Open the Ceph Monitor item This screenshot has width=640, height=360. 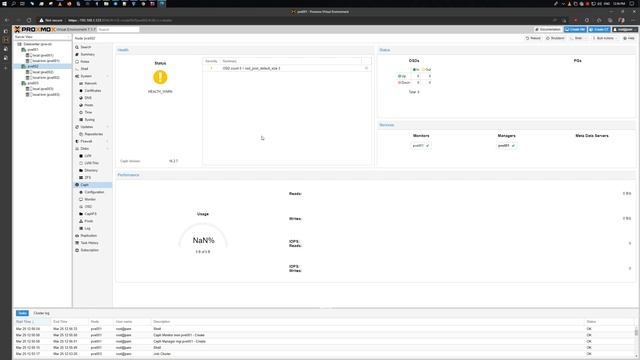[93, 199]
